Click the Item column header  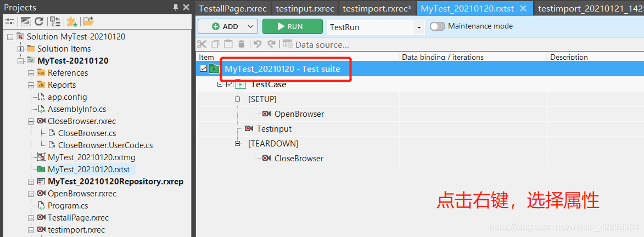tap(298, 57)
